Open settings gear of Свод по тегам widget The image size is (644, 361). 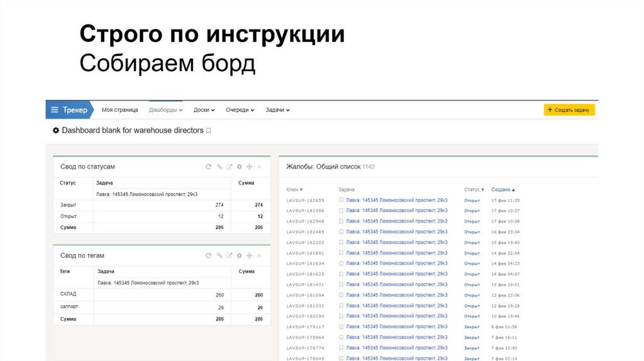[x=239, y=255]
